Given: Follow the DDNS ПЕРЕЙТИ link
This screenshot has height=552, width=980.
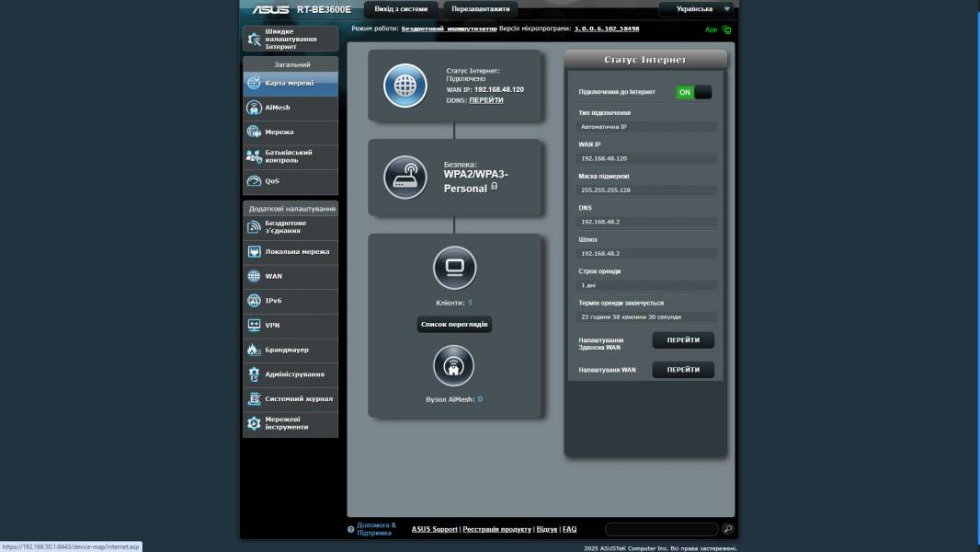Looking at the screenshot, I should tap(486, 100).
